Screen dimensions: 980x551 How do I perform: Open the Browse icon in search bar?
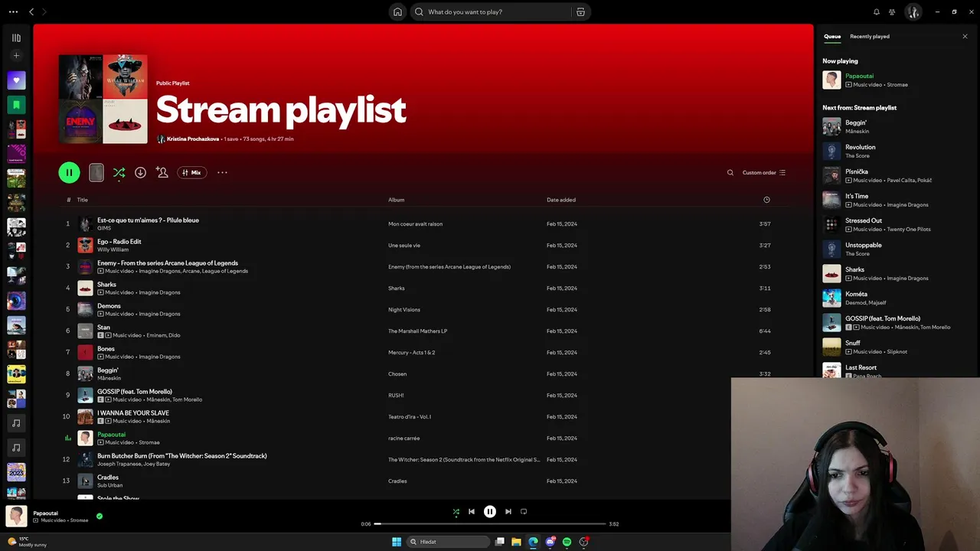pyautogui.click(x=580, y=11)
